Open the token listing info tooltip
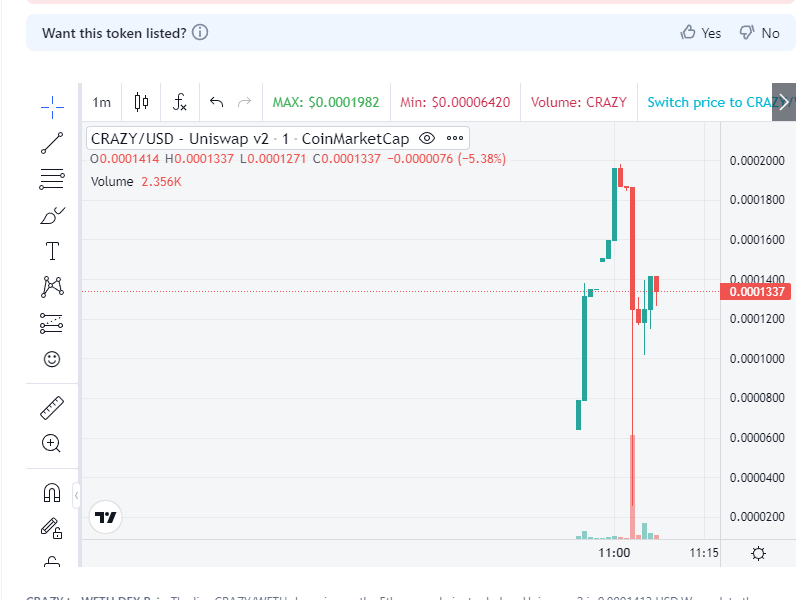Screen dimensions: 800x600 200,33
